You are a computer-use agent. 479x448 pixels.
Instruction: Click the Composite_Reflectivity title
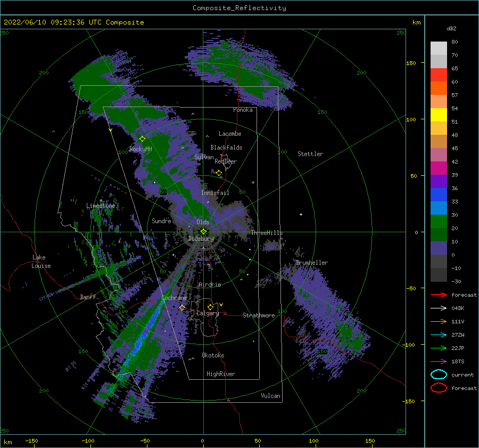240,8
